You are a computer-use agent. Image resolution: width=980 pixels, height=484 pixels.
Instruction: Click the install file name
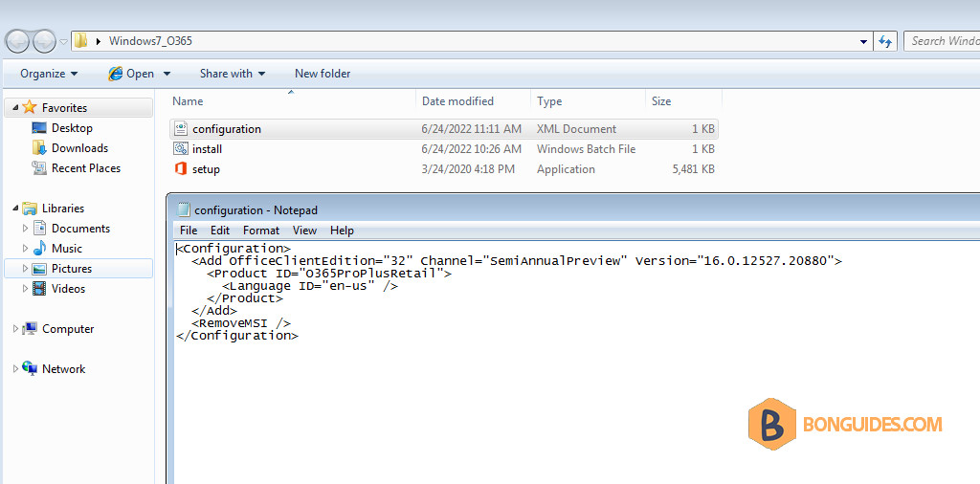[x=207, y=149]
